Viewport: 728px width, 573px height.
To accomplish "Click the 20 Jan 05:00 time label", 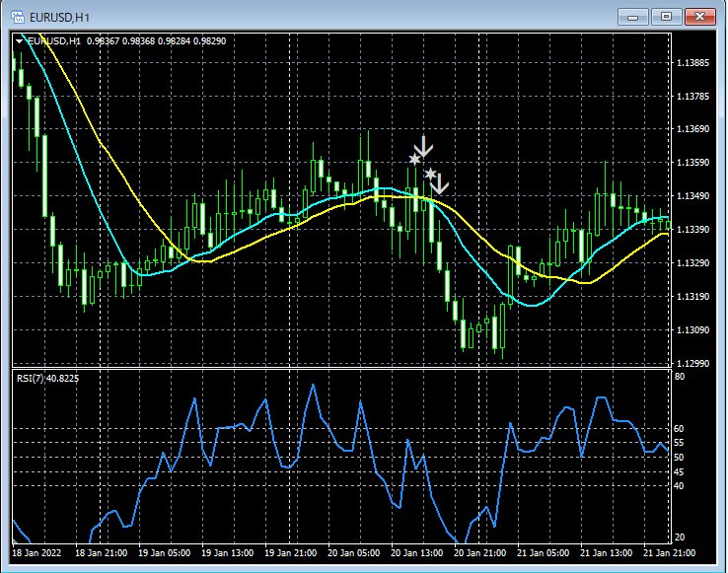I will coord(354,553).
